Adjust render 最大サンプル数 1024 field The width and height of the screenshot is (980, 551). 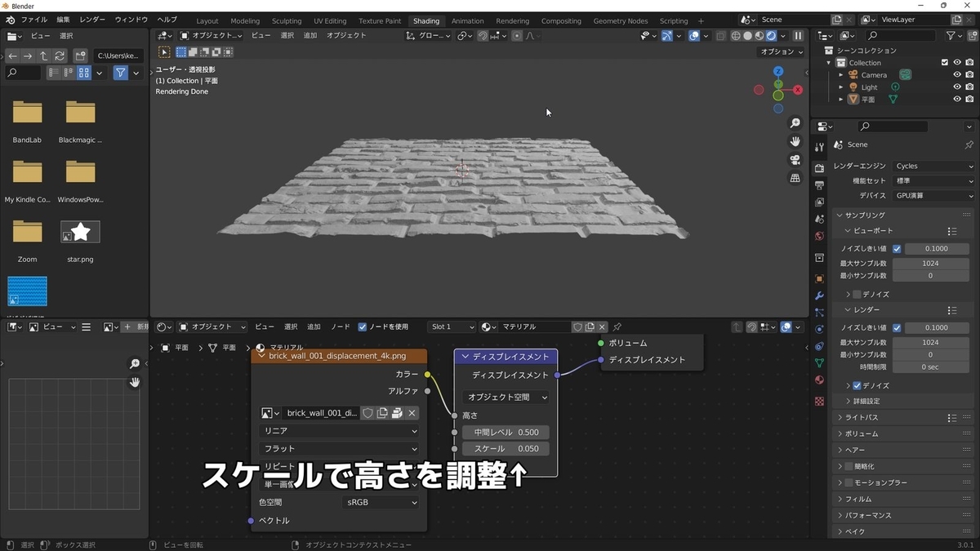[x=930, y=342]
